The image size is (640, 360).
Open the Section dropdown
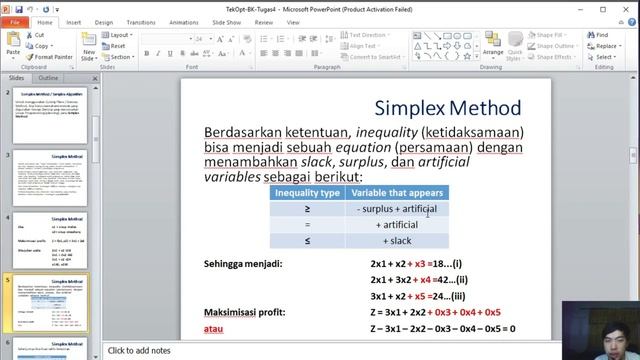[118, 57]
